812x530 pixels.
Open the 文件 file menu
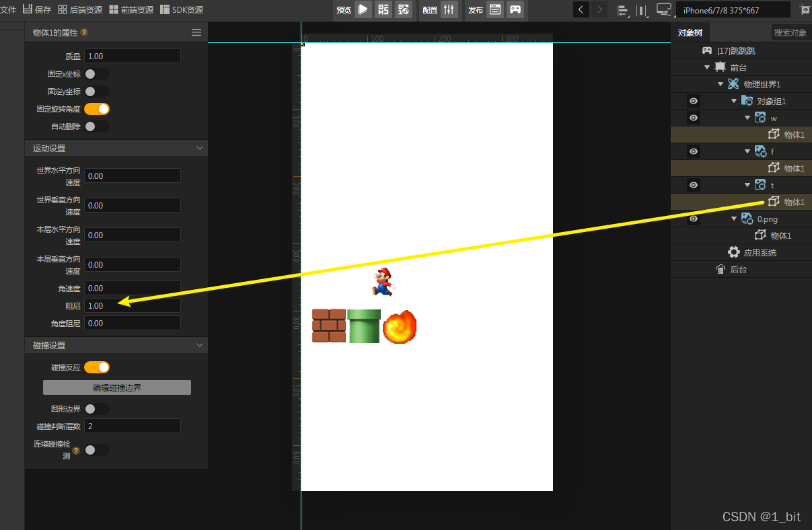click(8, 9)
